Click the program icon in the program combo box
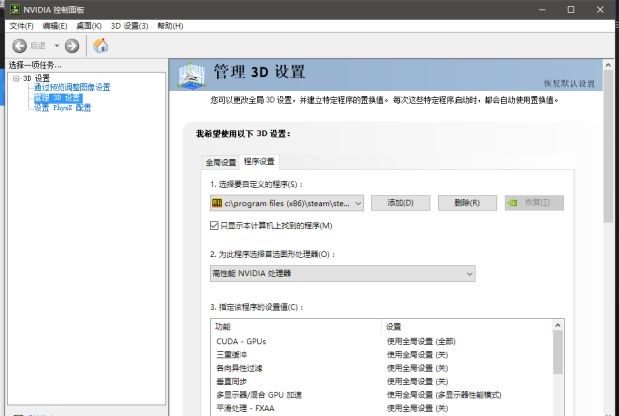Screen dimensions: 619x416 [217, 203]
